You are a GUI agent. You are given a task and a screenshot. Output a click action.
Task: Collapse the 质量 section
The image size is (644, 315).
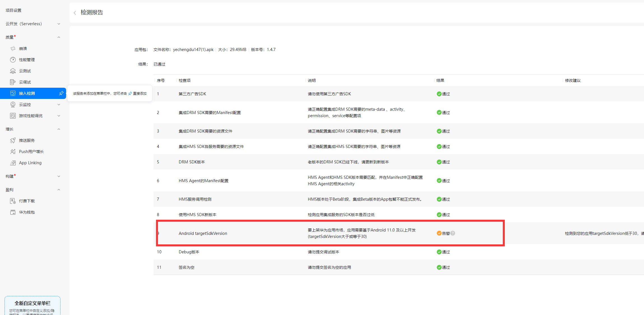(x=59, y=37)
